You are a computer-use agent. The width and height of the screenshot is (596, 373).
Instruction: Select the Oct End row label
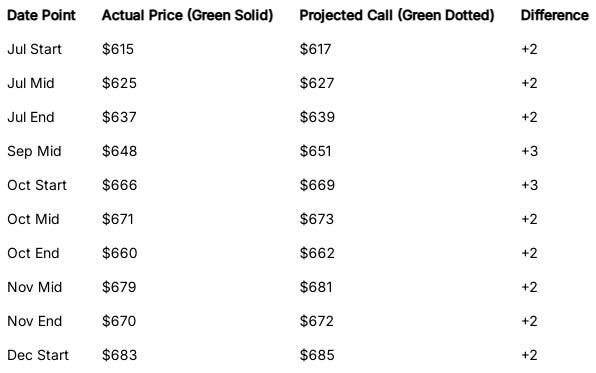(x=33, y=253)
